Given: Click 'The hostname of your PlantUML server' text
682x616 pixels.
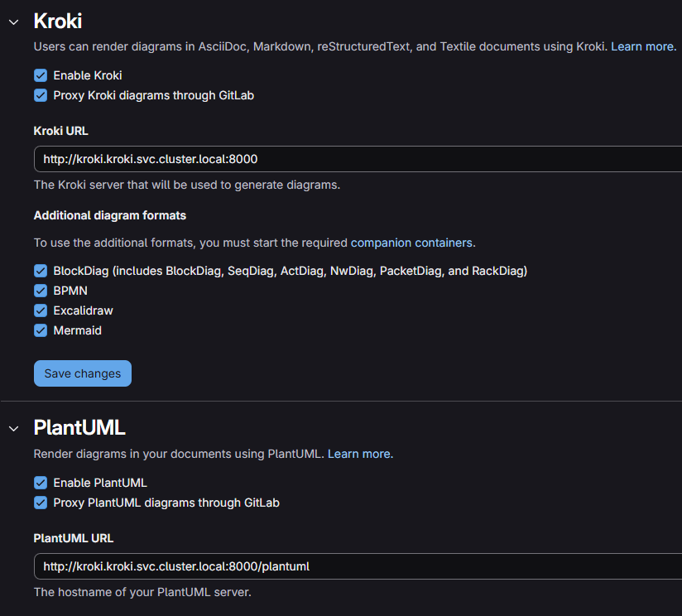Looking at the screenshot, I should coord(142,592).
